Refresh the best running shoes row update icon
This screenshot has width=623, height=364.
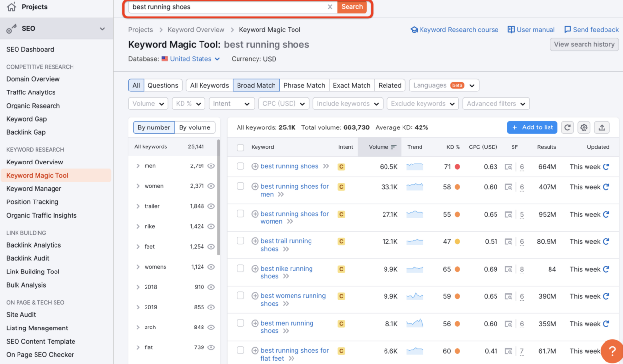click(x=606, y=167)
